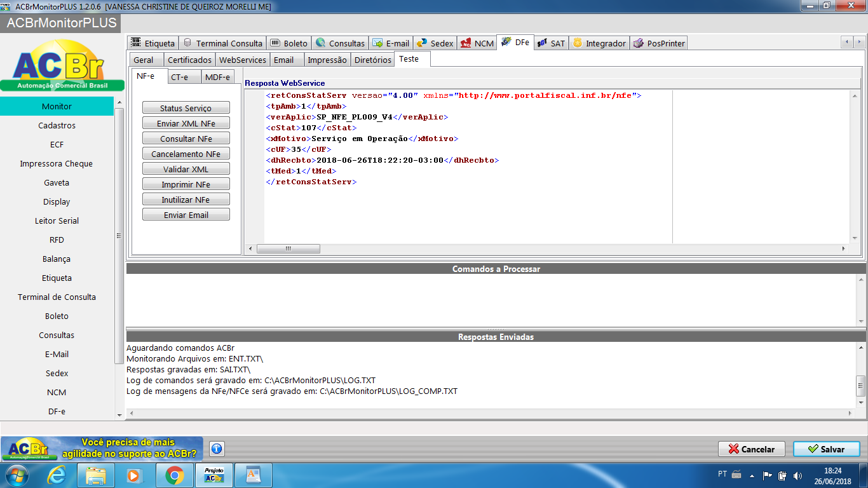
Task: Switch to the E-mail tab in the top bar
Action: (x=391, y=43)
